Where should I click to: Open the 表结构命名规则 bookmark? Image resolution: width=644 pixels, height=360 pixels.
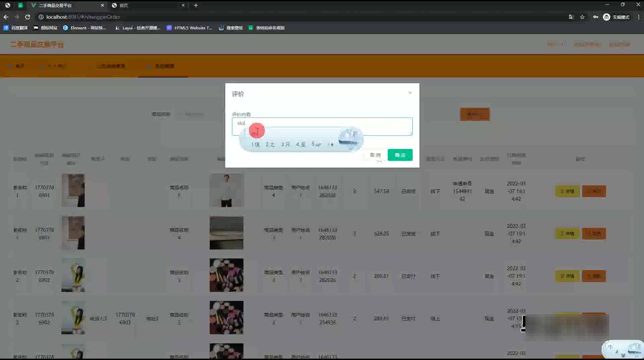pyautogui.click(x=267, y=28)
